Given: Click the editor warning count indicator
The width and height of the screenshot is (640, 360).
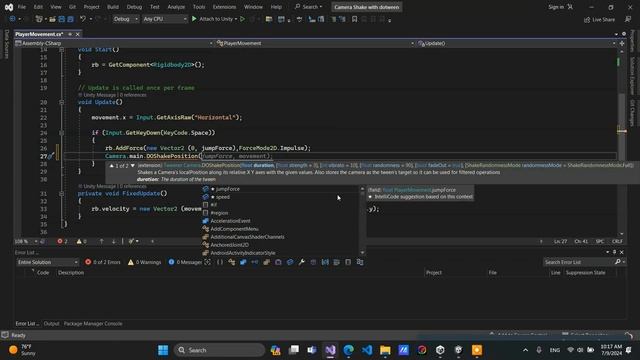Looking at the screenshot, I should click(x=82, y=241).
